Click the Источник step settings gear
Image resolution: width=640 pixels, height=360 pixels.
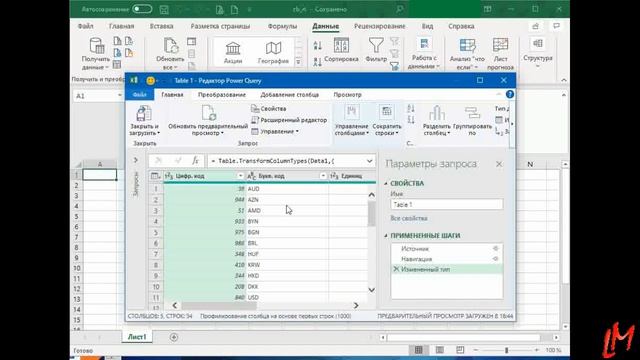tap(496, 249)
